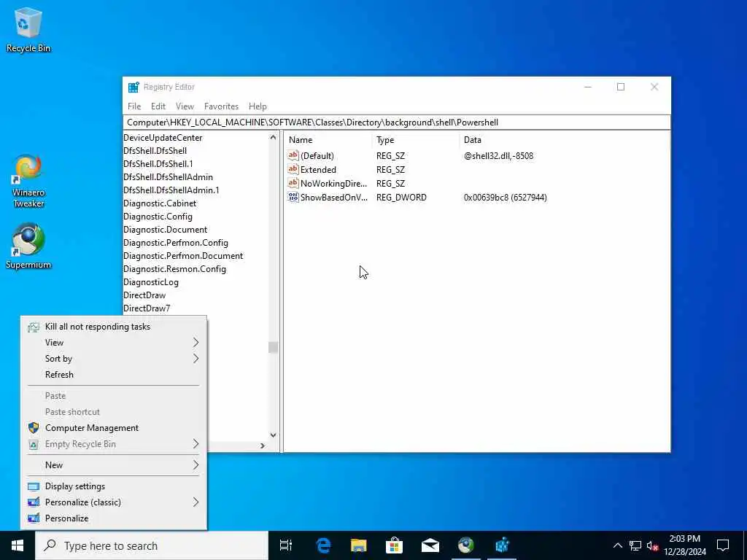Screen dimensions: 747x560
Task: Open network status tray icon
Action: 635,545
